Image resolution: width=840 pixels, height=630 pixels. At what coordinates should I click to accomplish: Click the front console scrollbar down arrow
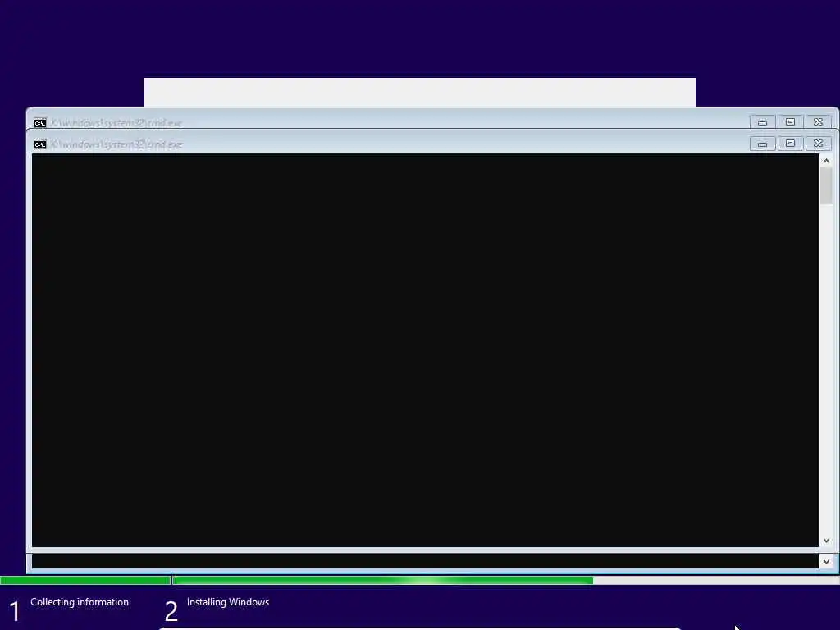tap(826, 541)
